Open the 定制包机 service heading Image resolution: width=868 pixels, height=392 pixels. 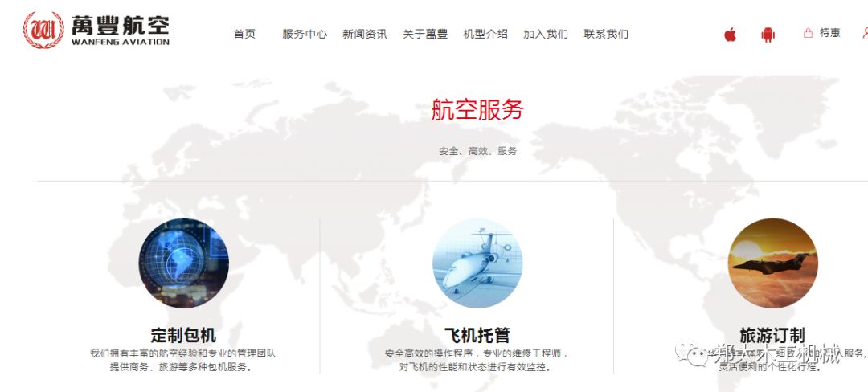tap(183, 335)
